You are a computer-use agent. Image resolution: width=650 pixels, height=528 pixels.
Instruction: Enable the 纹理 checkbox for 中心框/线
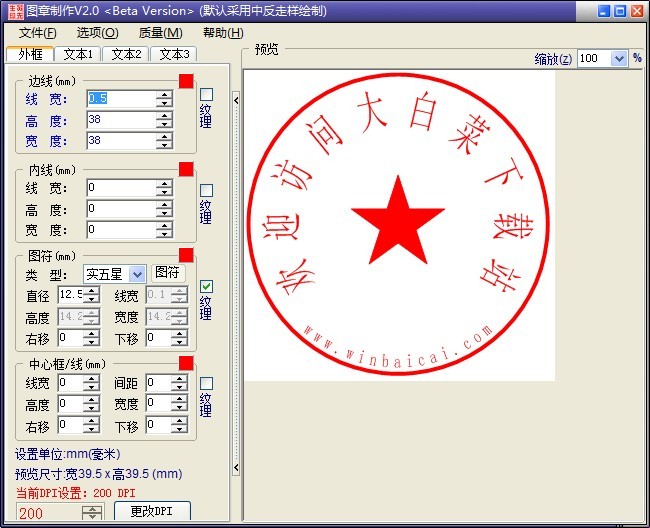coord(207,383)
